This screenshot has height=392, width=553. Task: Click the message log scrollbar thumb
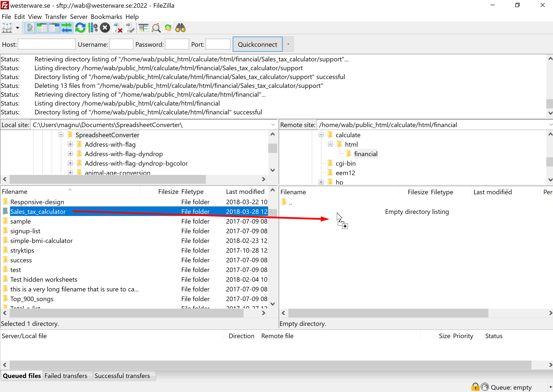pos(550,104)
